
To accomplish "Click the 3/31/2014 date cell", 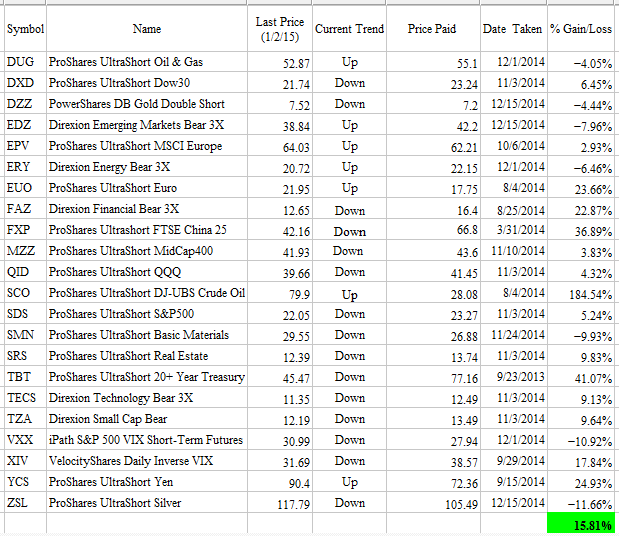I will coord(514,230).
